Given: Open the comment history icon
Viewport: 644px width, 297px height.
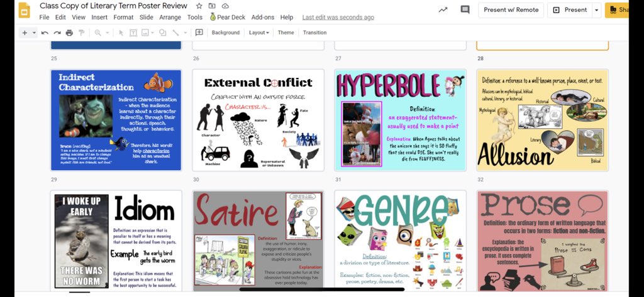Looking at the screenshot, I should [x=465, y=10].
